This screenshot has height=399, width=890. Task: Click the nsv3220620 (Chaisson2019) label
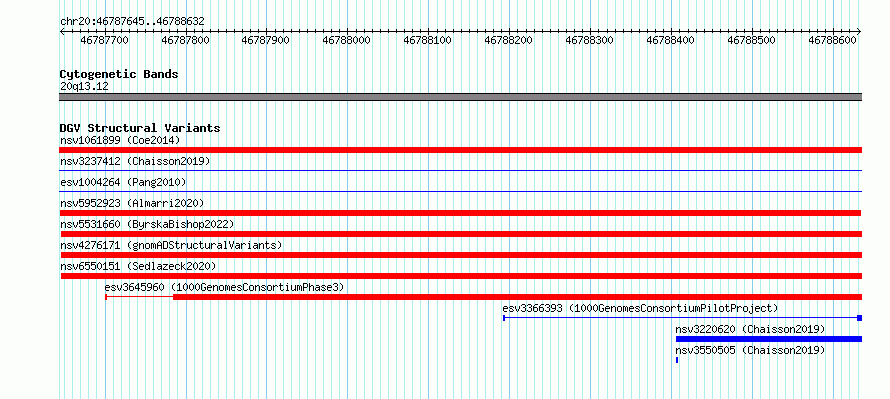[x=750, y=329]
